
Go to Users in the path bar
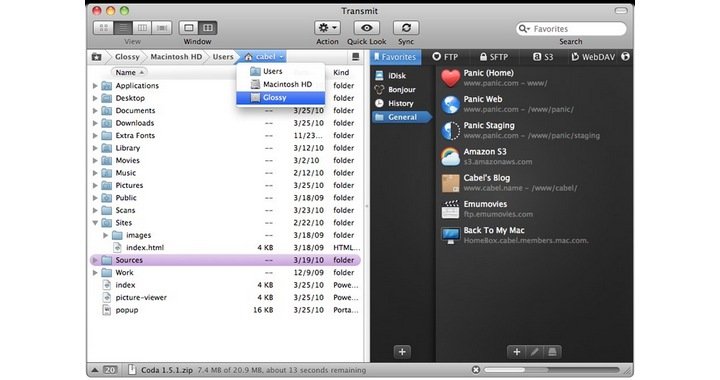tap(223, 57)
